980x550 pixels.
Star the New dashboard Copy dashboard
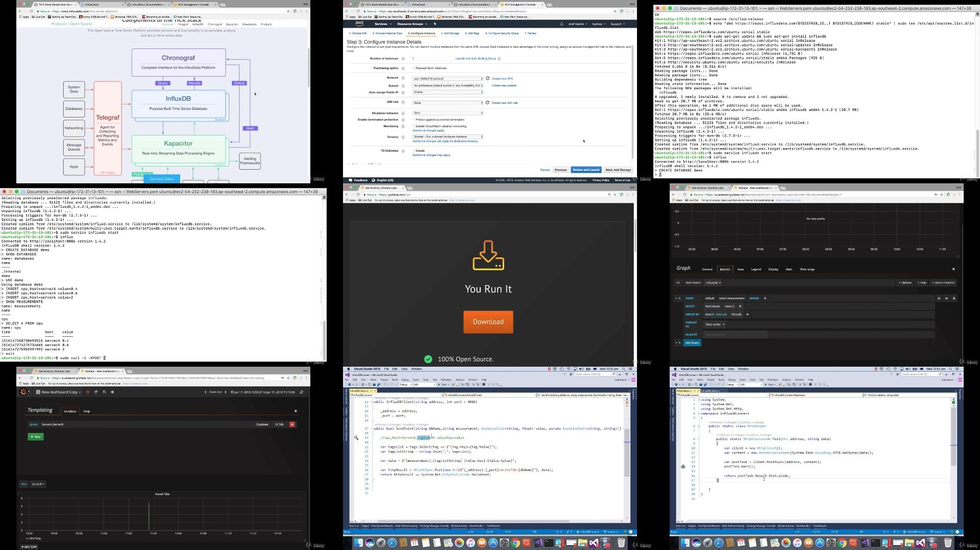88,392
